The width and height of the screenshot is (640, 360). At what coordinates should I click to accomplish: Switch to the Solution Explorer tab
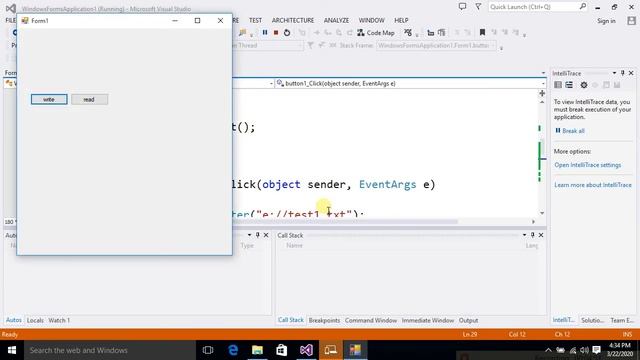click(592, 320)
